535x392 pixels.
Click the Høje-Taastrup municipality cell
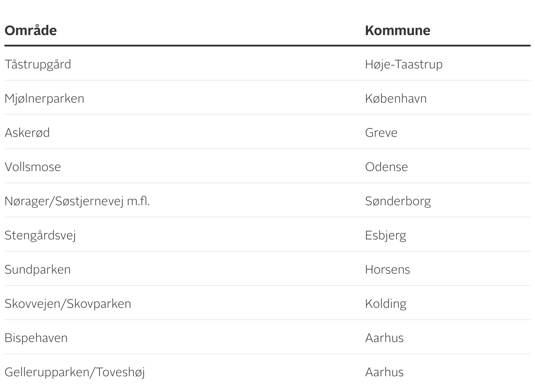pos(403,64)
